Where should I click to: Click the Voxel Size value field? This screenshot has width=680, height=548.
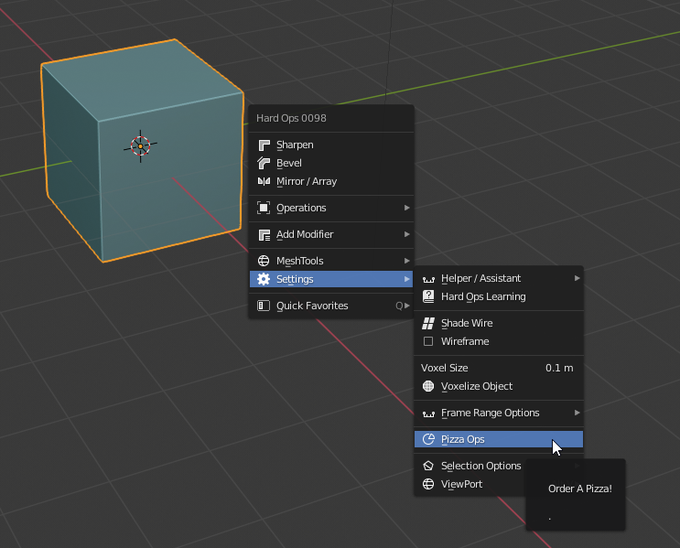click(x=499, y=368)
